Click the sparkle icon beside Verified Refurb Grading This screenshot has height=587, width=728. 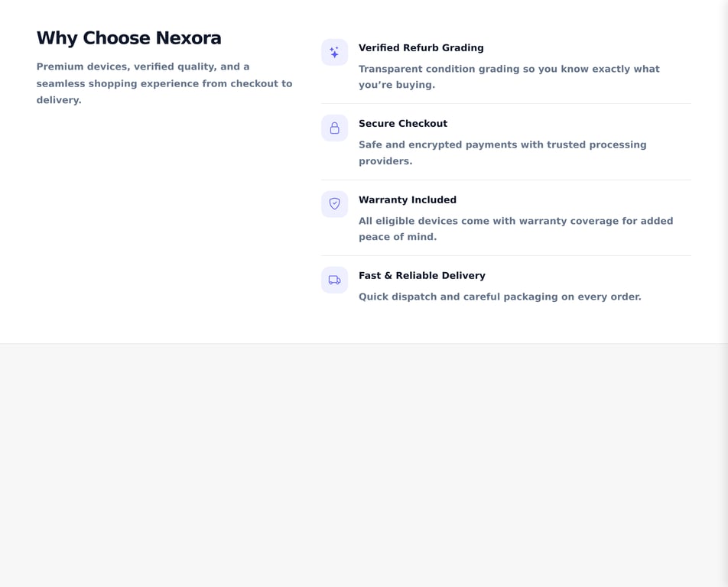[x=334, y=52]
